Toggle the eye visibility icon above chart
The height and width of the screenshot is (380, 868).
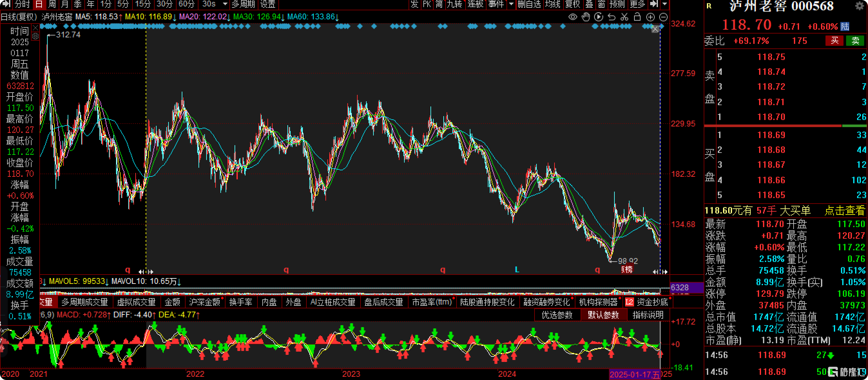[x=573, y=17]
